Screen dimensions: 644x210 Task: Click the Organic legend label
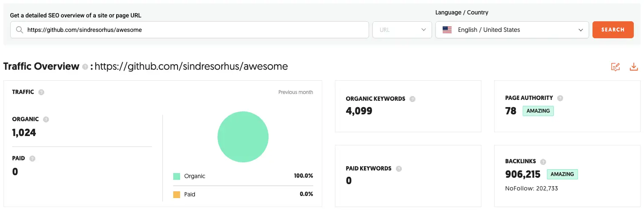click(195, 176)
